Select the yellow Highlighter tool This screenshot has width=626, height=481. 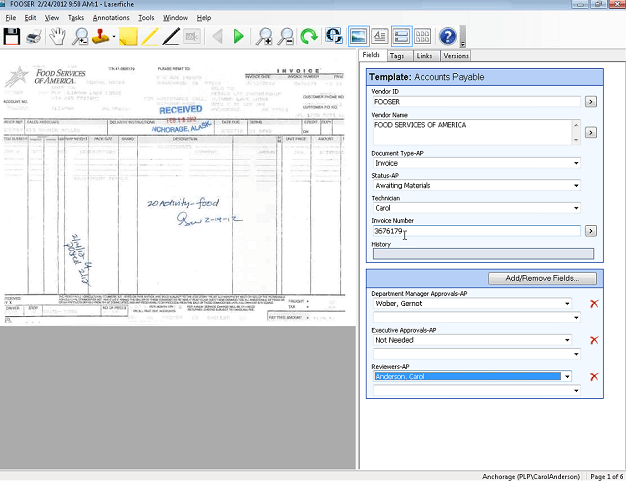point(150,37)
